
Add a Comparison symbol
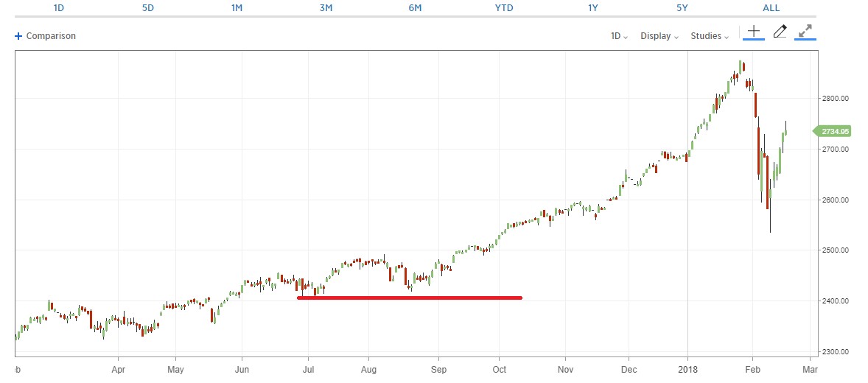pyautogui.click(x=51, y=36)
